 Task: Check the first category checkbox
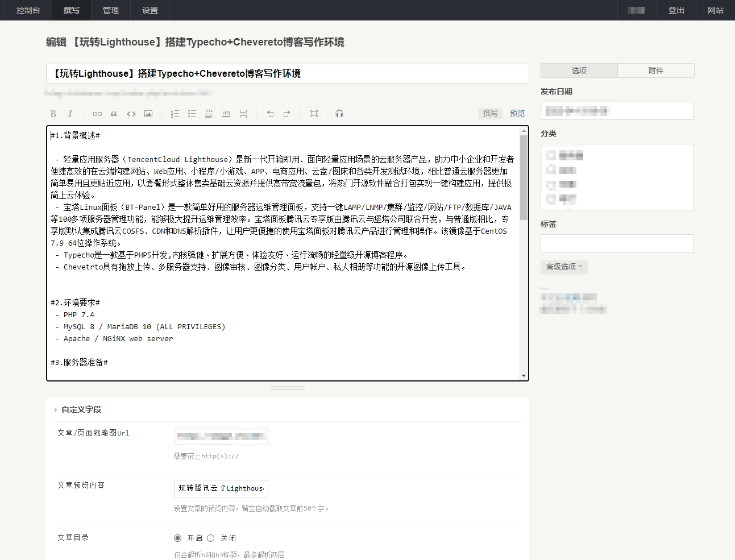[550, 155]
